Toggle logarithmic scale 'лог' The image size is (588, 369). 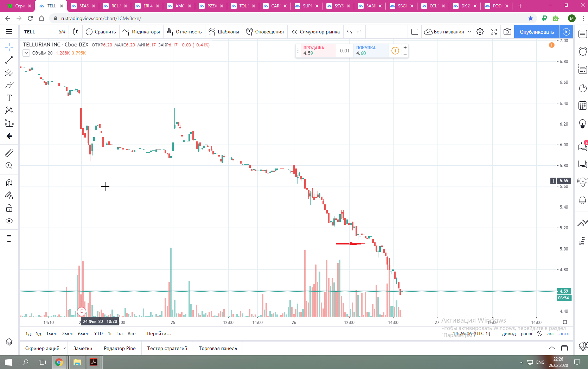click(551, 333)
